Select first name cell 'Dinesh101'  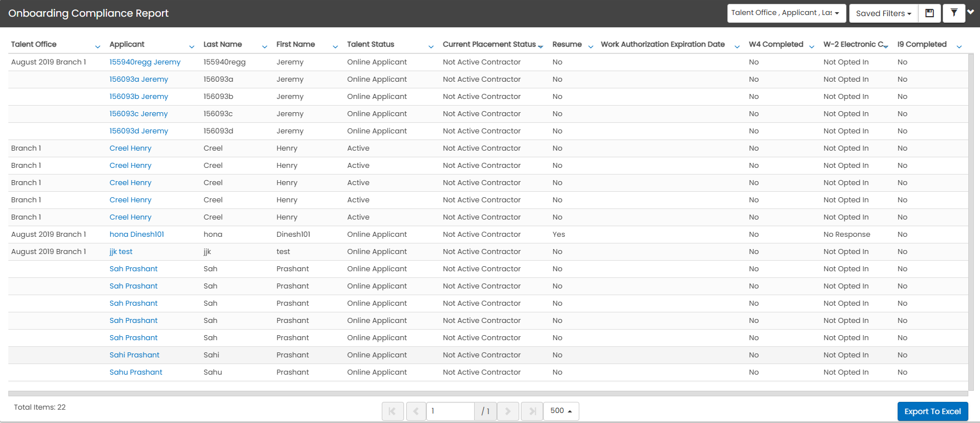[293, 235]
